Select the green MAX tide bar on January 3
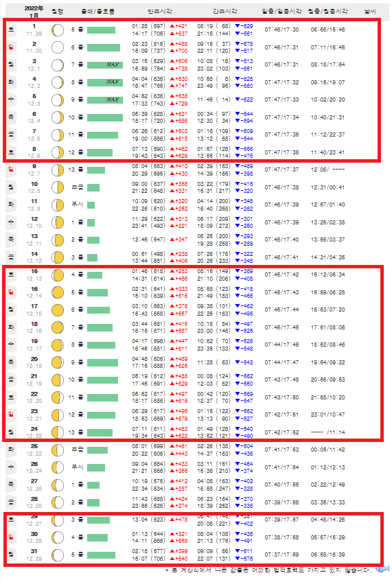The image size is (392, 582). click(x=104, y=65)
